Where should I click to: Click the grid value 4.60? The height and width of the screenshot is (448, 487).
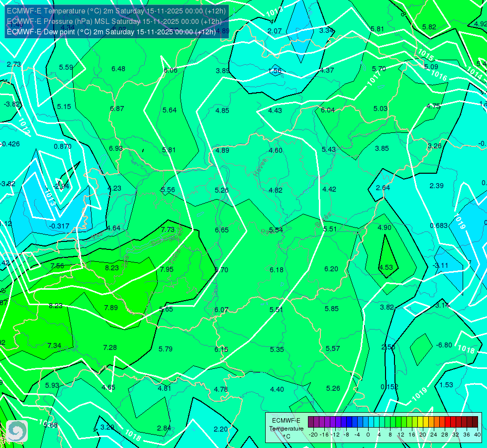[x=276, y=150]
